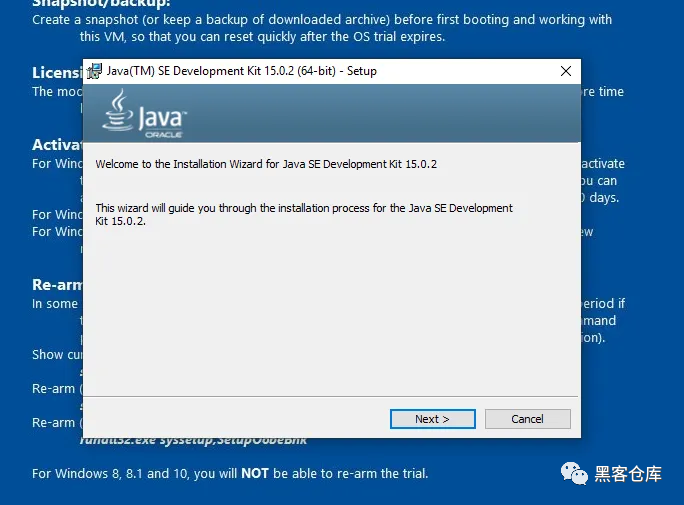This screenshot has width=684, height=505.
Task: Click the installer icon in the title bar
Action: click(94, 71)
